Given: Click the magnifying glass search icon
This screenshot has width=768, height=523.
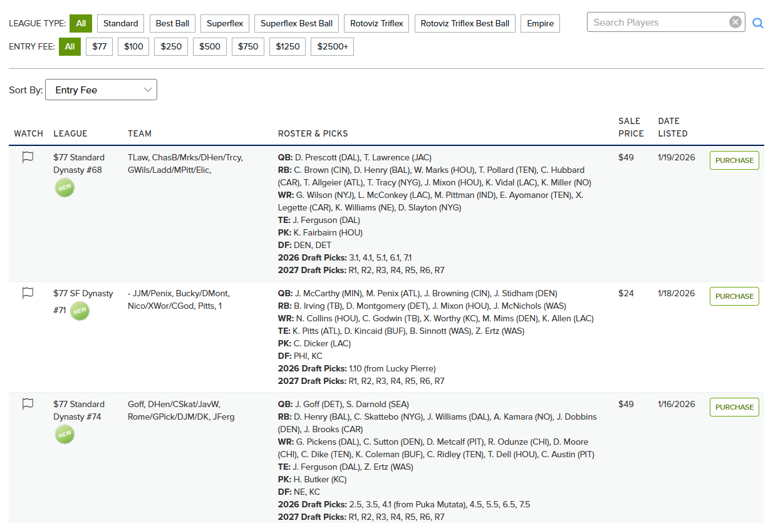Looking at the screenshot, I should click(x=757, y=23).
